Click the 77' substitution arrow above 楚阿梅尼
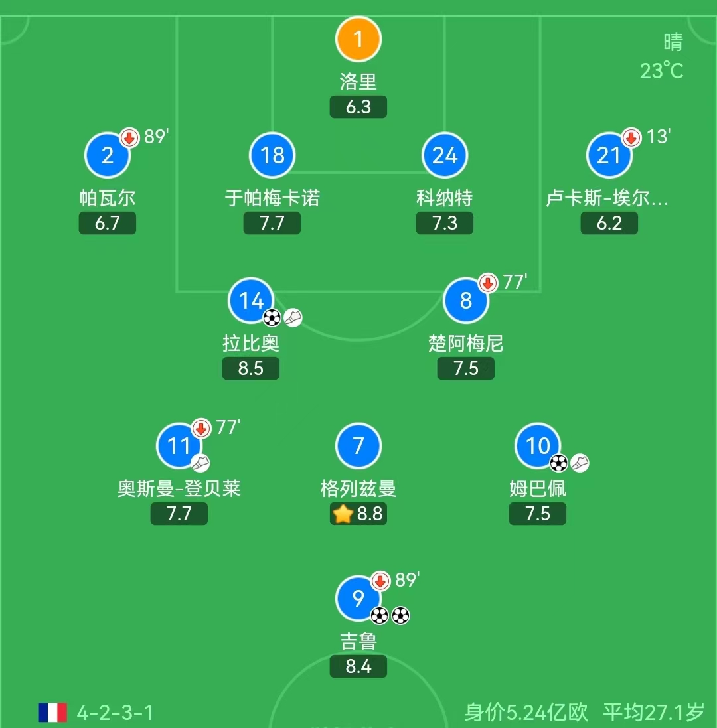Screen dimensions: 717x728 (x=488, y=283)
